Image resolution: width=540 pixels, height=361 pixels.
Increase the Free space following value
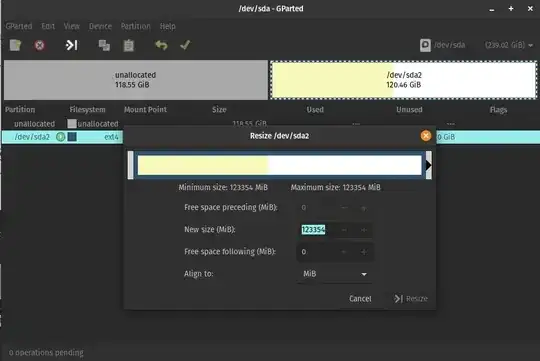pos(363,252)
